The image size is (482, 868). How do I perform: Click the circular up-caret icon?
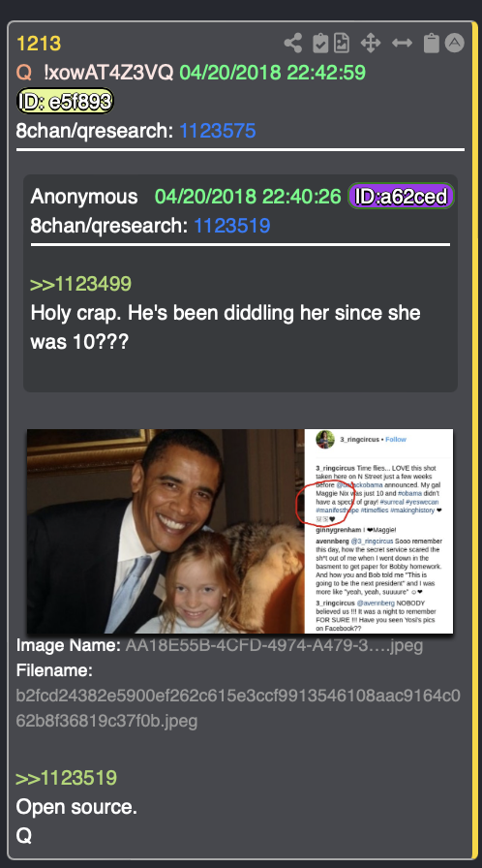(454, 43)
